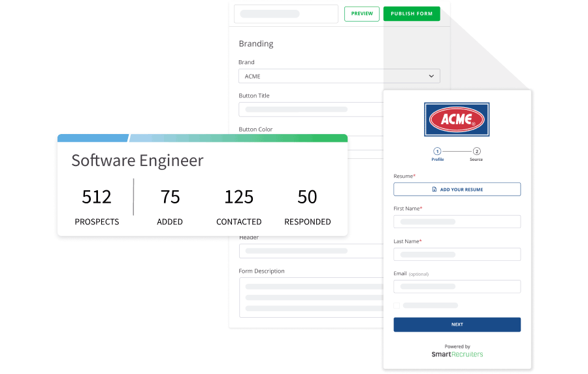Image resolution: width=588 pixels, height=374 pixels.
Task: Click Add Your Resume button
Action: [x=457, y=190]
